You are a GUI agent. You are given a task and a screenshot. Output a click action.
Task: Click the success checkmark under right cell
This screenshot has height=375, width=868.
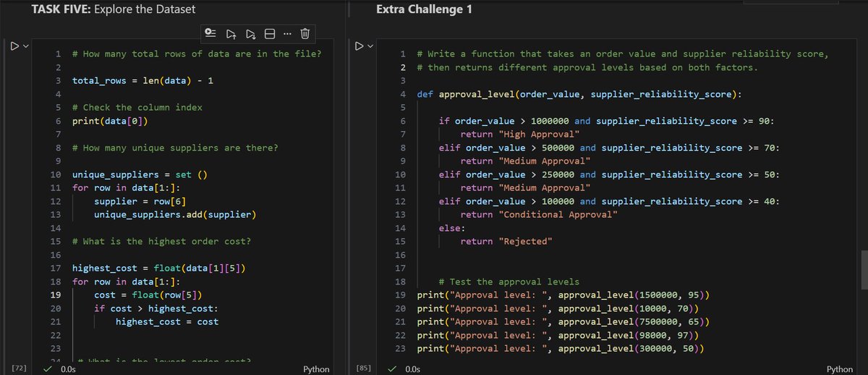point(392,369)
